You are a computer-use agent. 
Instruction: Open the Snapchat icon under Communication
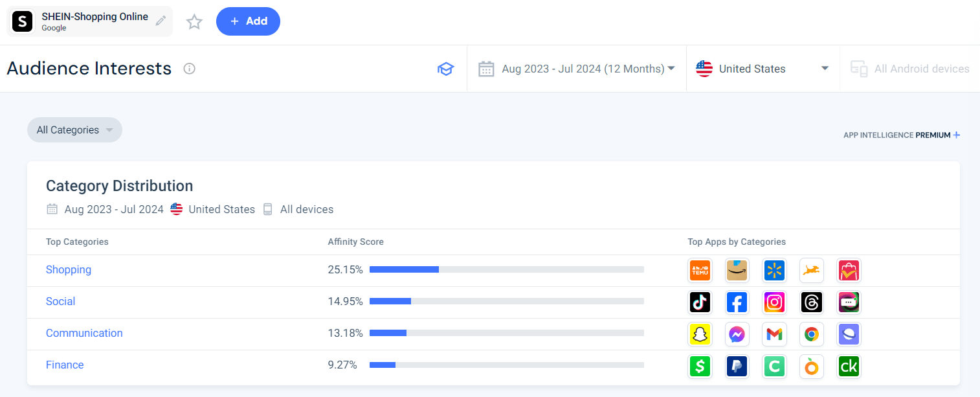pyautogui.click(x=700, y=334)
